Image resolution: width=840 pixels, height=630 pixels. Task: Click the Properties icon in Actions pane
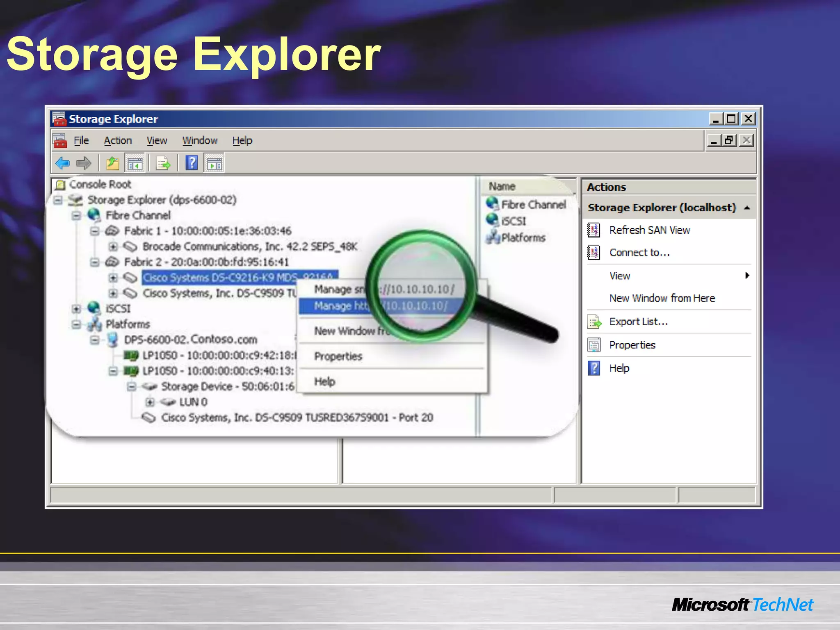pos(593,345)
